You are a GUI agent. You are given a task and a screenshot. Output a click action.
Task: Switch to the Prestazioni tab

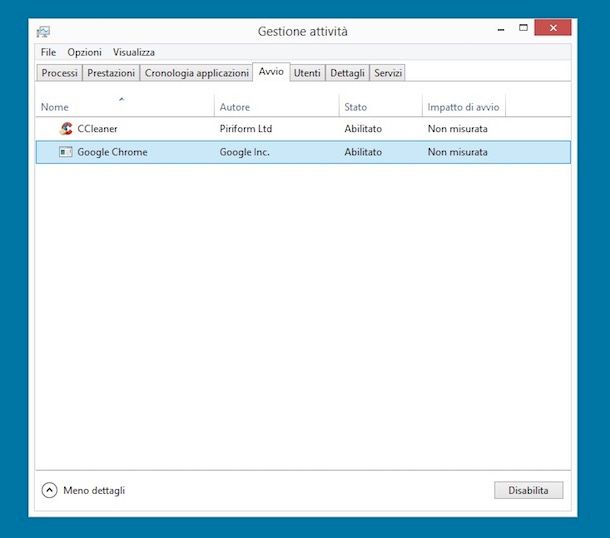point(111,73)
